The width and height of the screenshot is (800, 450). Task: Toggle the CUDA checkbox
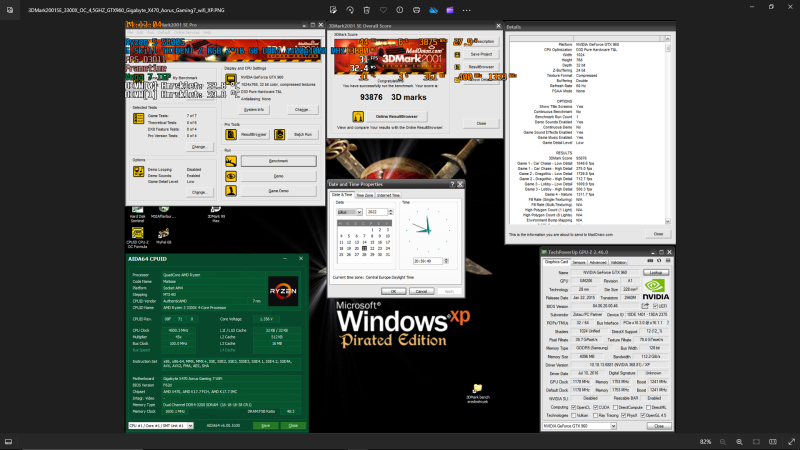595,408
